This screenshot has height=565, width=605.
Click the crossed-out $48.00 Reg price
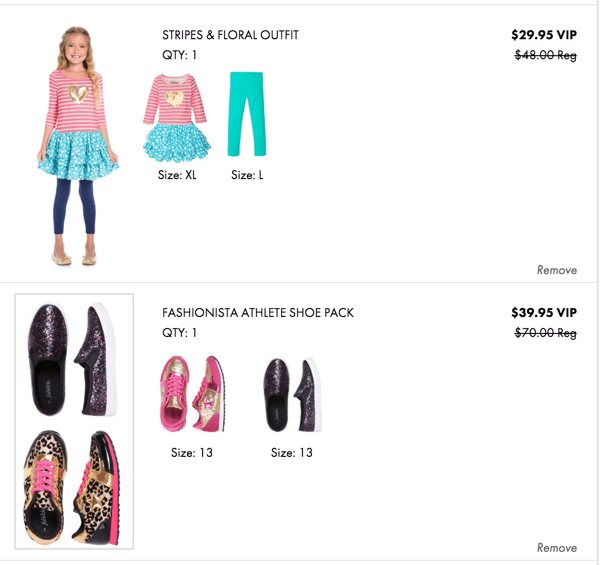point(546,55)
